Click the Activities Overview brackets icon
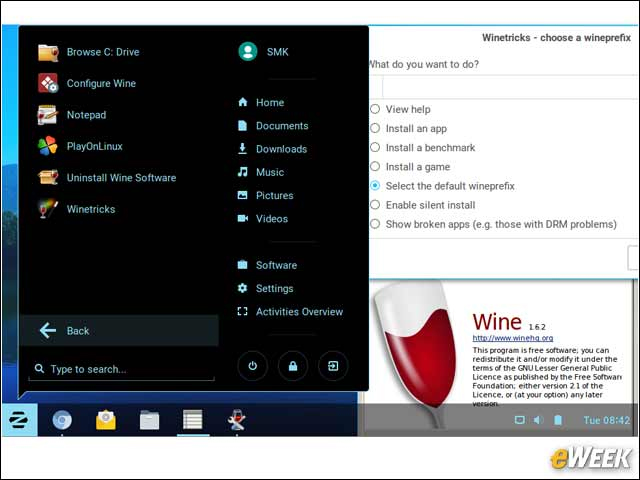Image resolution: width=640 pixels, height=480 pixels. coord(242,311)
